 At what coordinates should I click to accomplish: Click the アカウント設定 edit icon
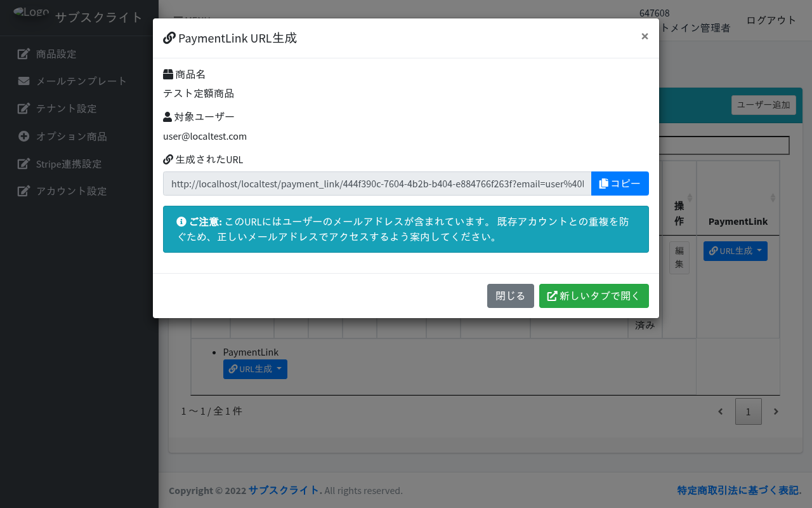[x=23, y=191]
